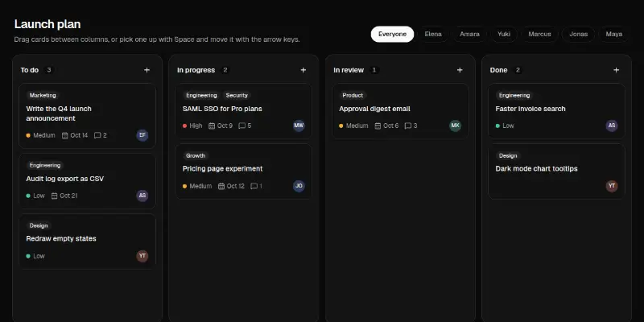The image size is (644, 322).
Task: Click the Design tag on Redraw empty states card
Action: click(39, 225)
